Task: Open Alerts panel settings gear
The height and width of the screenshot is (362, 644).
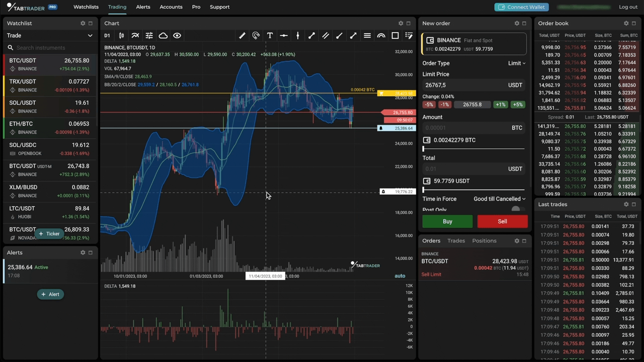Action: (x=83, y=253)
